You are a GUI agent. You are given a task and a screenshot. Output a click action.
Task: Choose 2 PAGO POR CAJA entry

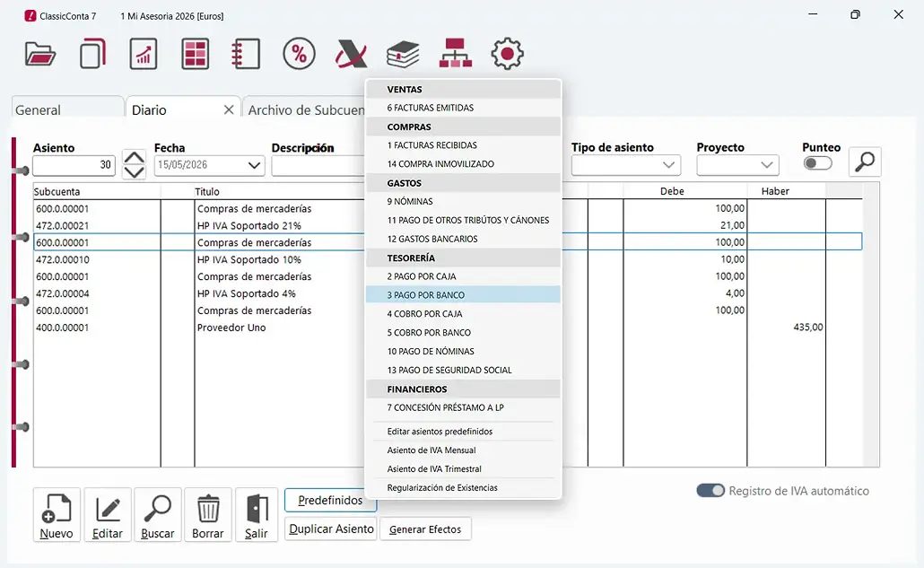pyautogui.click(x=463, y=276)
